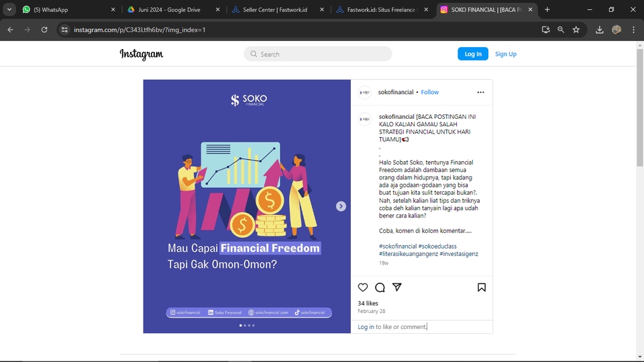The width and height of the screenshot is (644, 362).
Task: Open the #sokofinancial hashtag
Action: pyautogui.click(x=398, y=246)
